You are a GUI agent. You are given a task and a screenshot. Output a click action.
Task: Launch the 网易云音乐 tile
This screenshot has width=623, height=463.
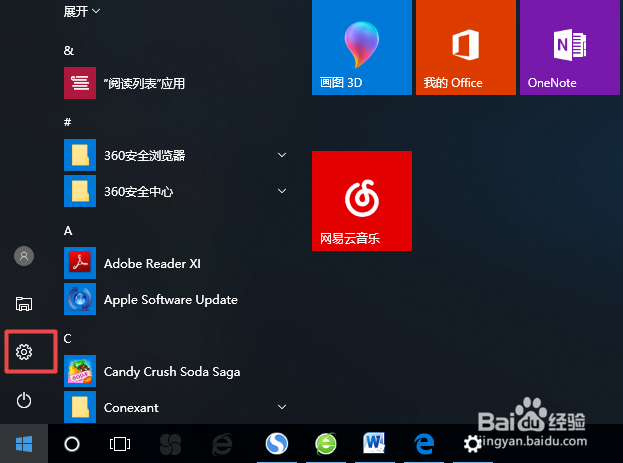[x=362, y=201]
